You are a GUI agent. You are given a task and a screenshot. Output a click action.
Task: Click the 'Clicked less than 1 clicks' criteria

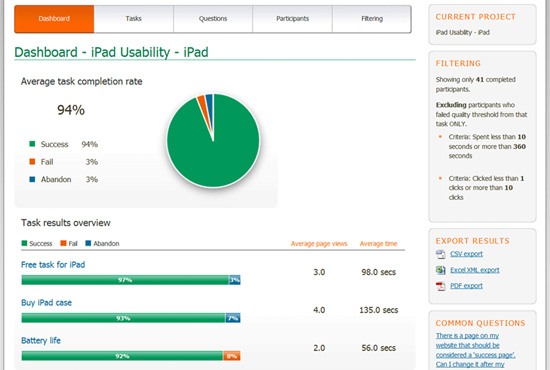[486, 188]
